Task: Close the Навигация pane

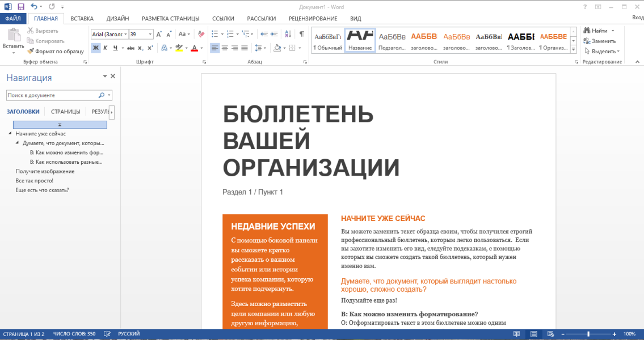Action: pos(113,76)
